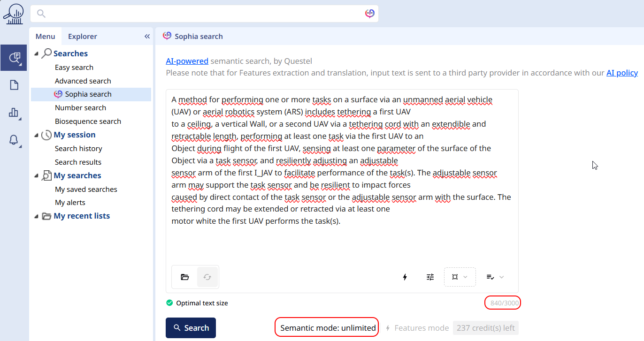The image size is (644, 341).
Task: Click the Search button
Action: (191, 328)
